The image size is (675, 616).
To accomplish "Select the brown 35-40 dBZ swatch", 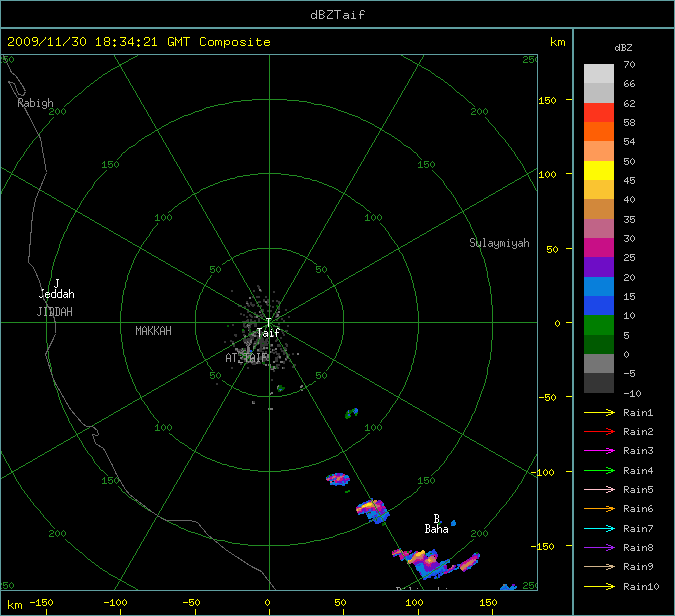I will click(599, 209).
